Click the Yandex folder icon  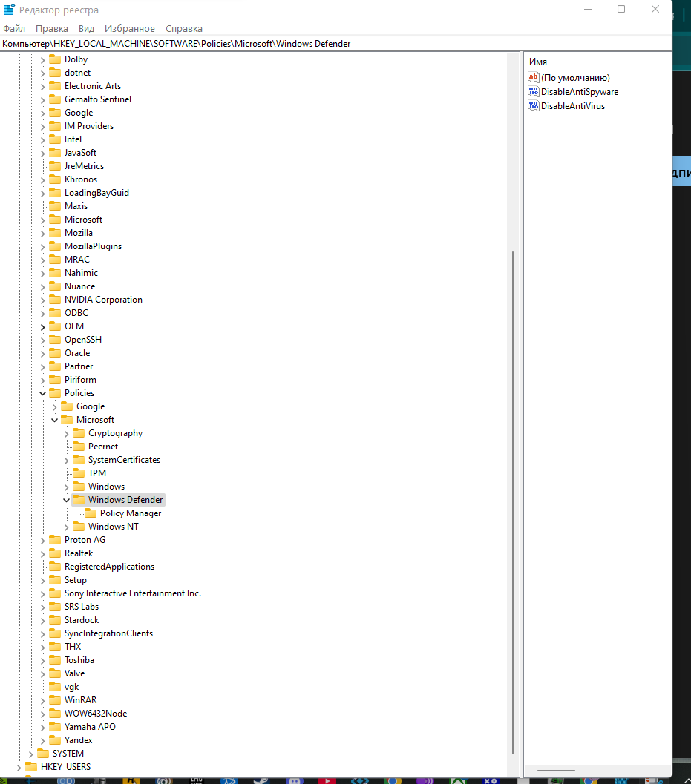click(x=55, y=740)
